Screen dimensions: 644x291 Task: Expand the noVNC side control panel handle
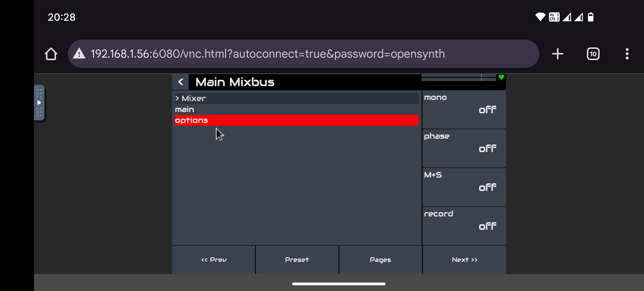click(x=39, y=103)
